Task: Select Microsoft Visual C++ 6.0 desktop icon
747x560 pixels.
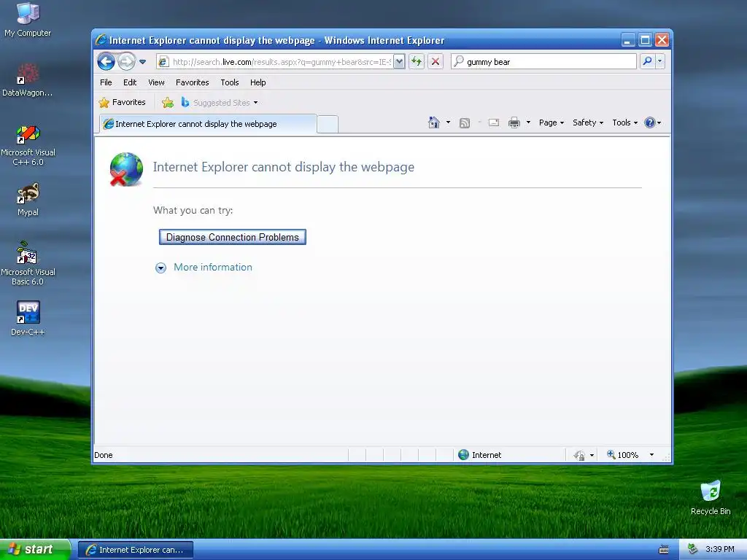Action: point(28,145)
